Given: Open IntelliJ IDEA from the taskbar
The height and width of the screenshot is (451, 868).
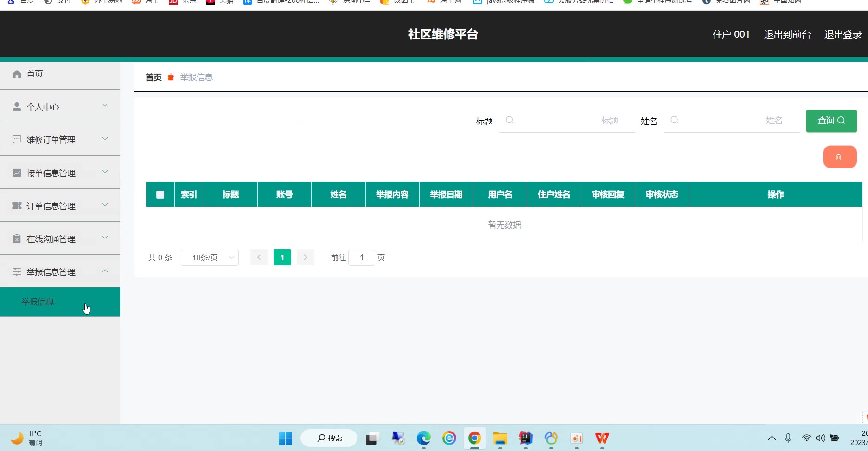Looking at the screenshot, I should coord(525,438).
